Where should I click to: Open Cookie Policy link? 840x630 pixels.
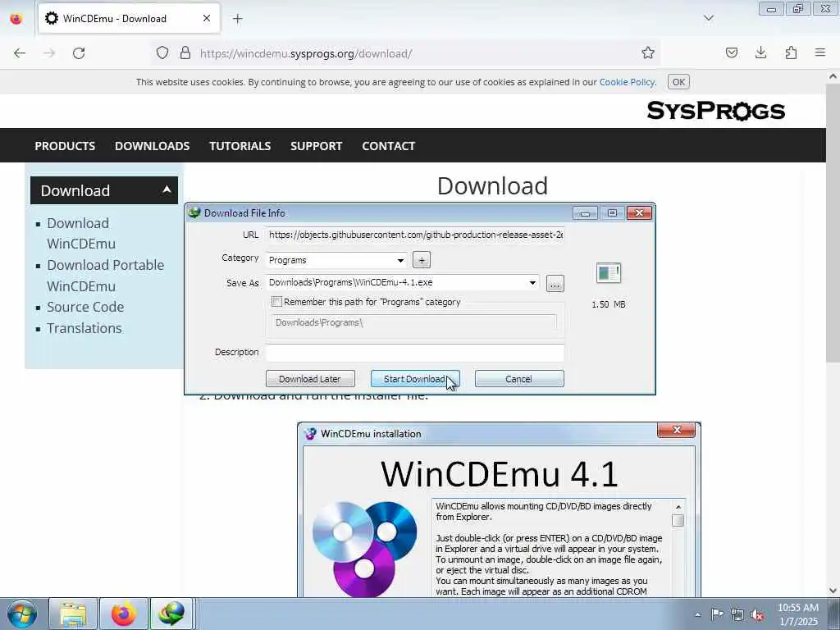[x=627, y=82]
